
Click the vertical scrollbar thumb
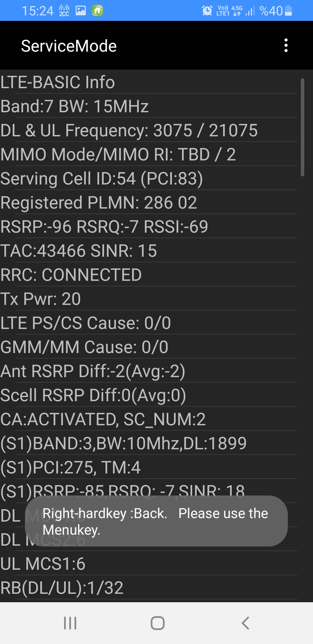(x=303, y=127)
